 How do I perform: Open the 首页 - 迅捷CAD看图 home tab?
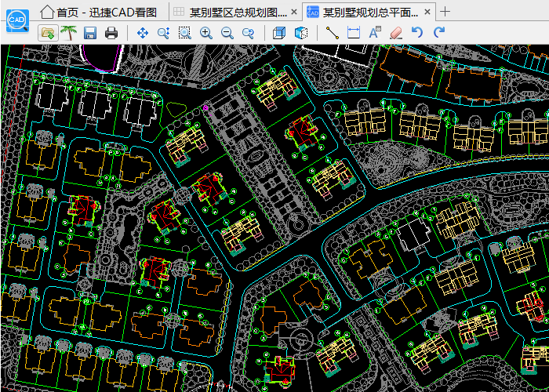[99, 13]
